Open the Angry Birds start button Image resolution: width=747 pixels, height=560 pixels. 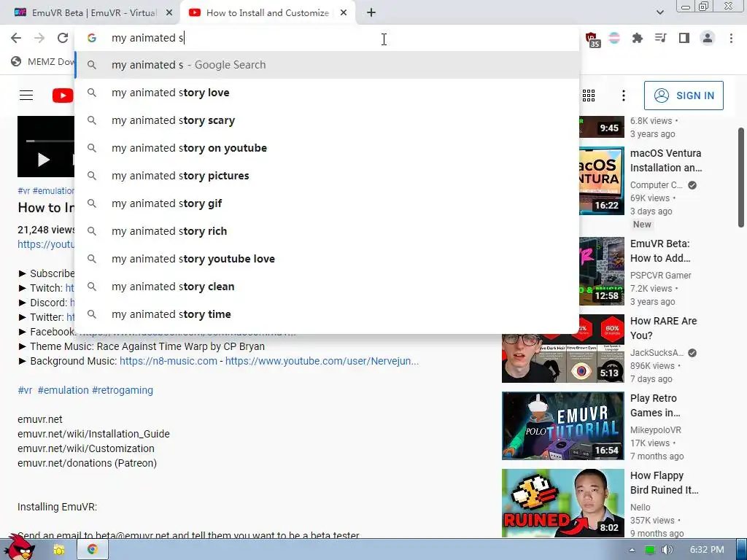click(20, 548)
